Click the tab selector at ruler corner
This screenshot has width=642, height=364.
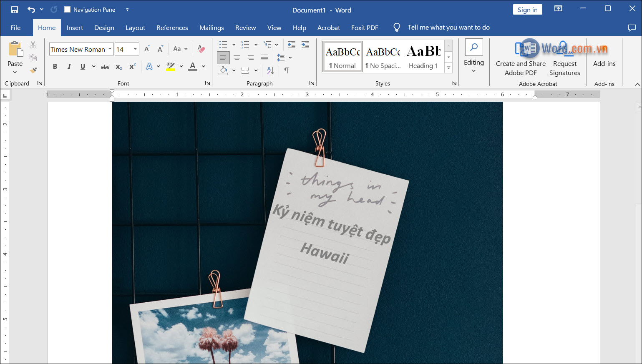coord(5,95)
